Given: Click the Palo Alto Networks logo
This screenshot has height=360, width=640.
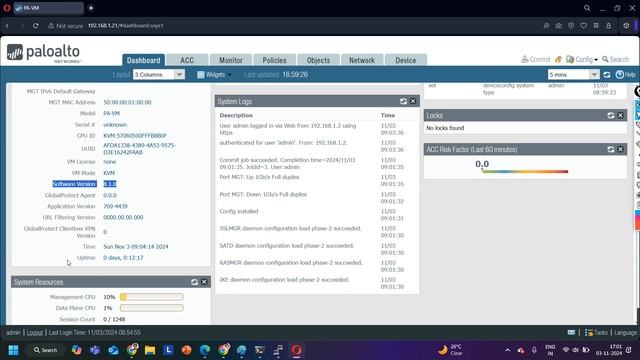Looking at the screenshot, I should pos(44,53).
